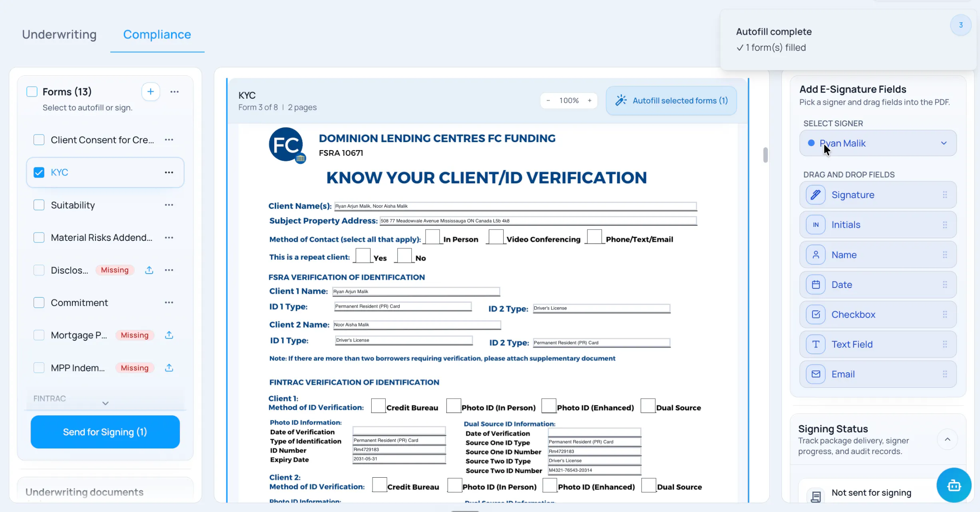Click the Date field calendar icon
980x512 pixels.
click(816, 285)
